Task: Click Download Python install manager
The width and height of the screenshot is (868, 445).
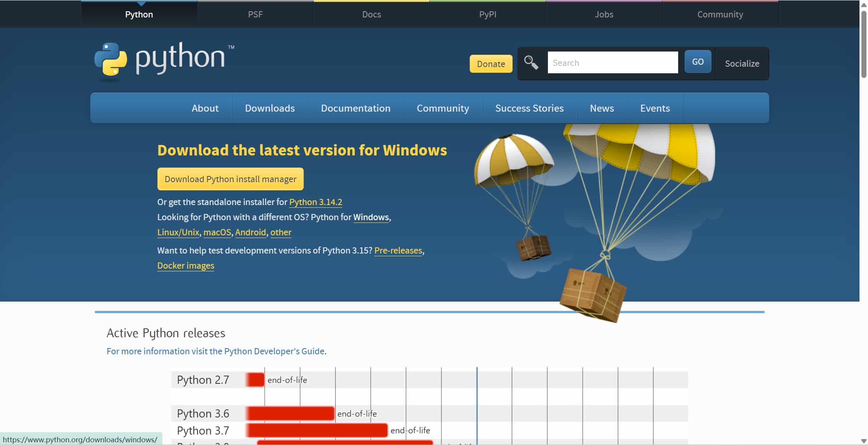Action: [x=230, y=179]
